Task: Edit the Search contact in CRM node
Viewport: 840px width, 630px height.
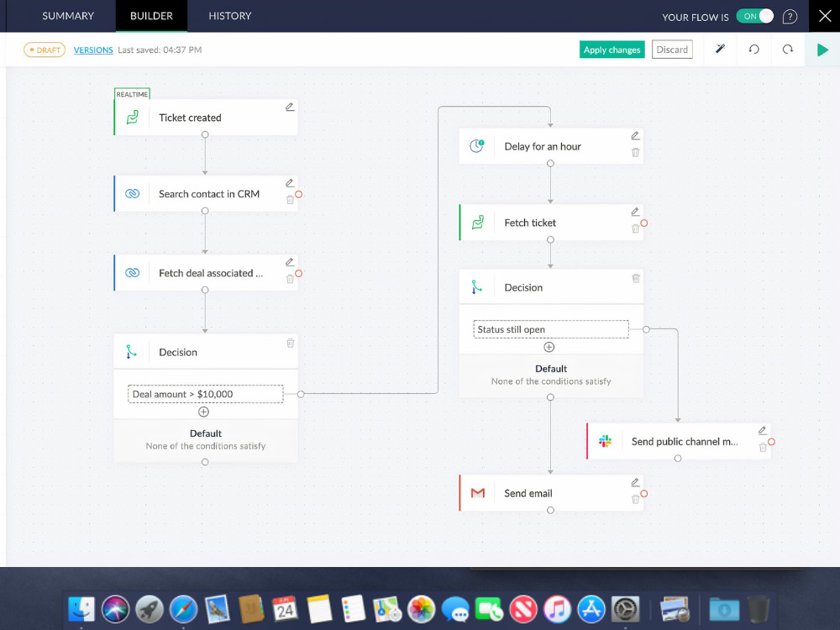Action: tap(290, 183)
